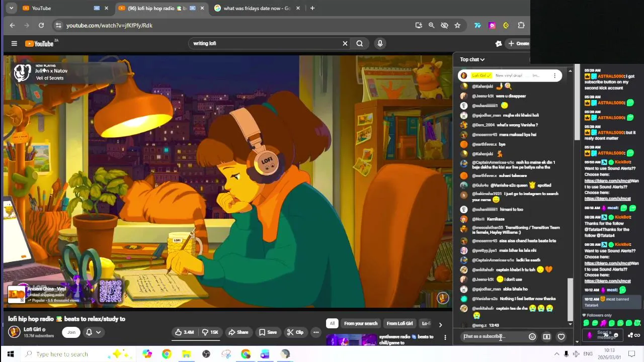Bookmark this page with the star icon

click(457, 25)
